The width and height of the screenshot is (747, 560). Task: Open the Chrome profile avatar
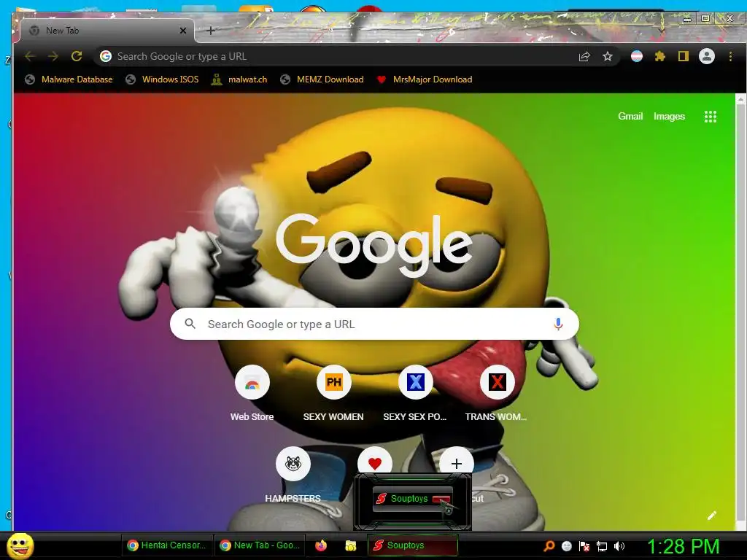coord(706,56)
